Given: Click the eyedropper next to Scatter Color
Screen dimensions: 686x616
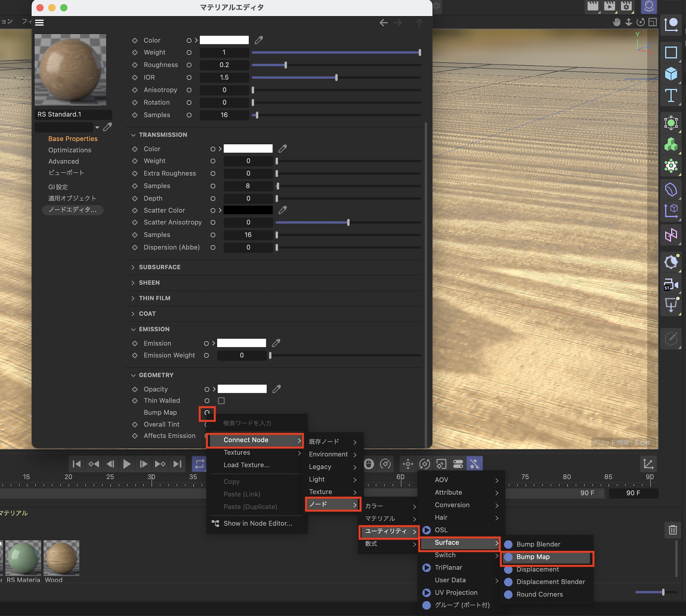Looking at the screenshot, I should (x=282, y=210).
